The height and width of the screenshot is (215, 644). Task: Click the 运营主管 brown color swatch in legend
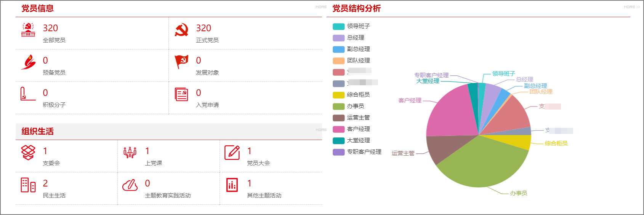339,118
